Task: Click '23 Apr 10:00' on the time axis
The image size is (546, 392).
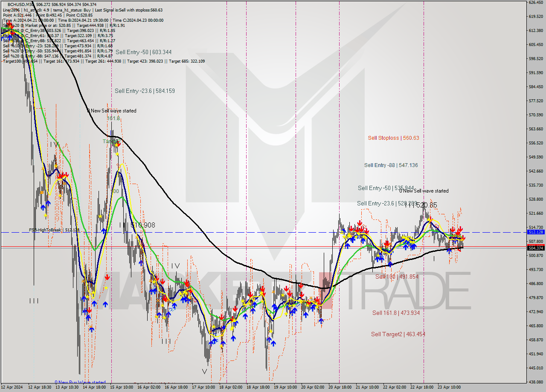Action: [448, 387]
